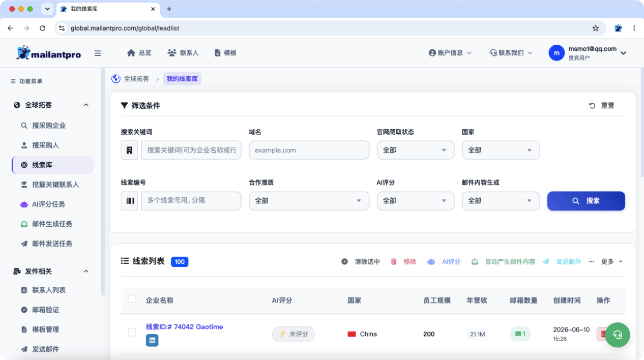
Task: Click LinkedIn icon under Gaotime
Action: (152, 341)
